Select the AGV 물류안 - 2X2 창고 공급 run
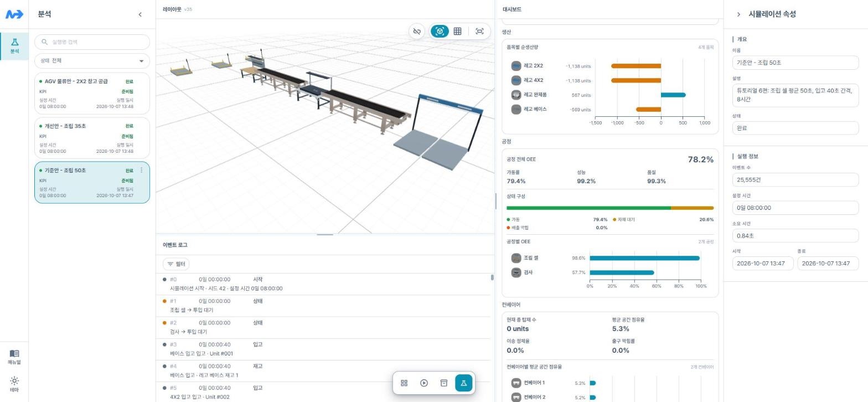The width and height of the screenshot is (868, 402). coord(92,94)
